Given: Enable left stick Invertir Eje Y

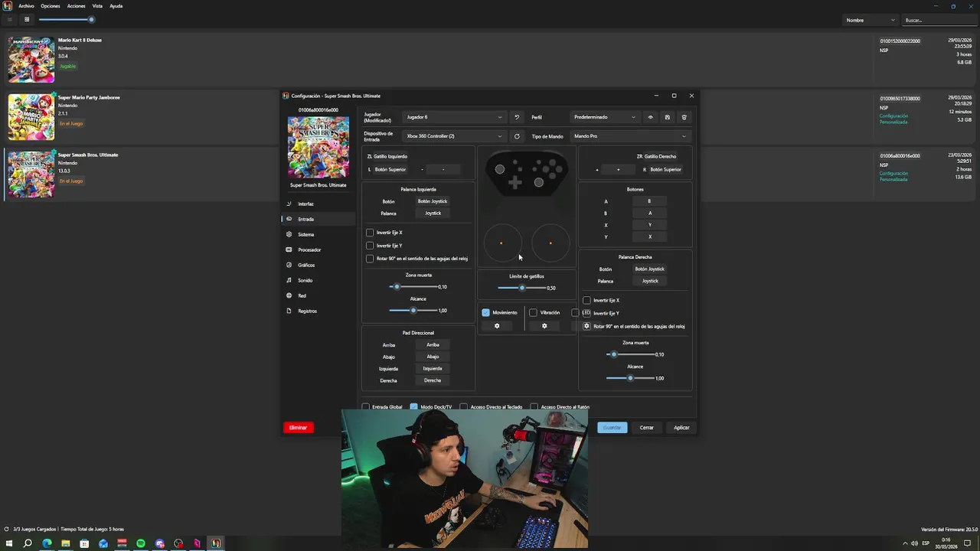Looking at the screenshot, I should [370, 246].
